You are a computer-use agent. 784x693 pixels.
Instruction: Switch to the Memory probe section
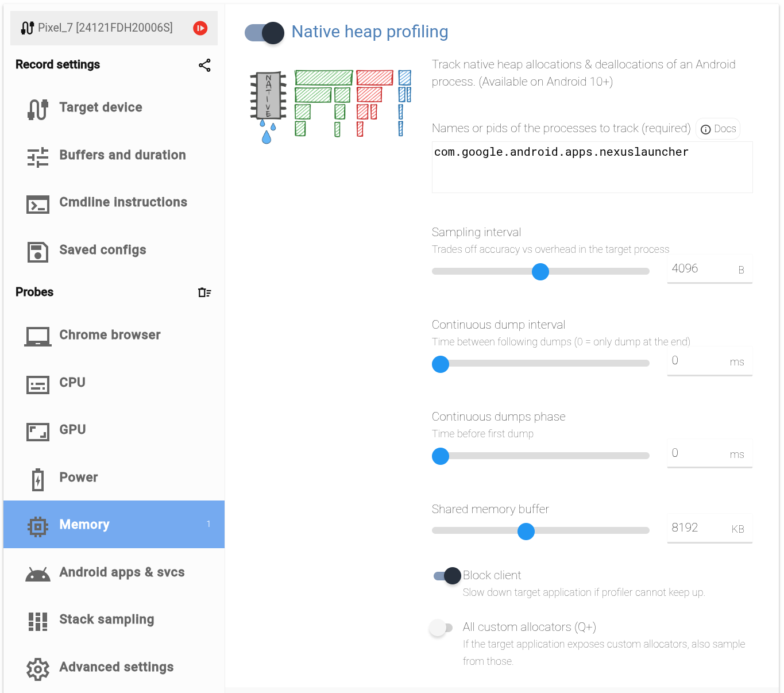tap(84, 524)
